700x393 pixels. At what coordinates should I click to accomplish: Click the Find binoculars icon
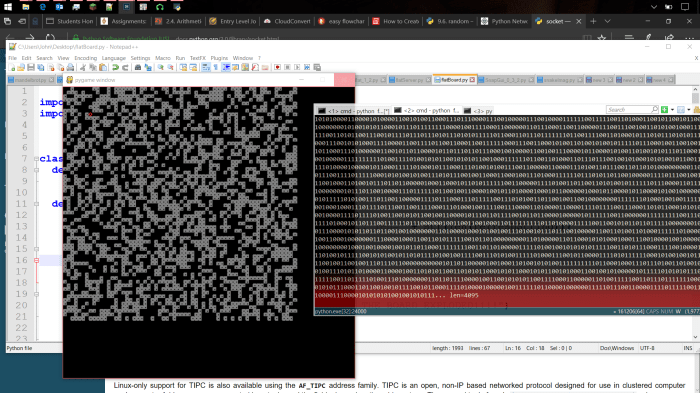coord(138,67)
